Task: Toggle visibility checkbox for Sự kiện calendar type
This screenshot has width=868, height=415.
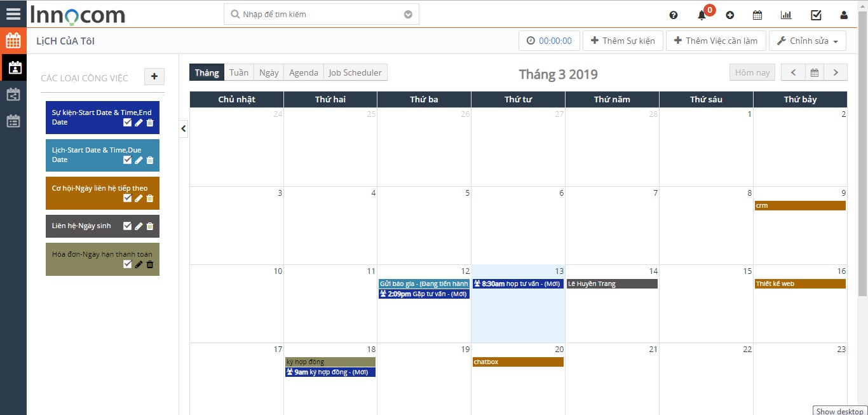Action: [127, 123]
